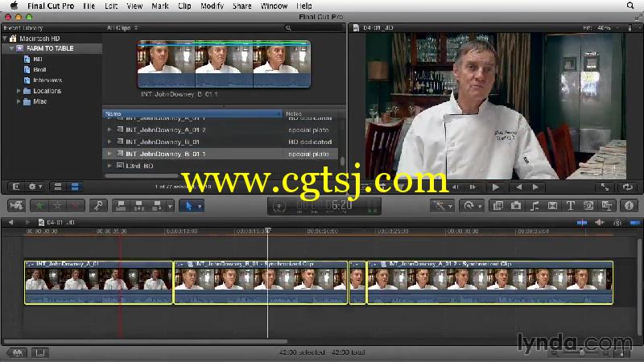The width and height of the screenshot is (644, 362).
Task: Open the Retime pop-up menu
Action: 471,206
